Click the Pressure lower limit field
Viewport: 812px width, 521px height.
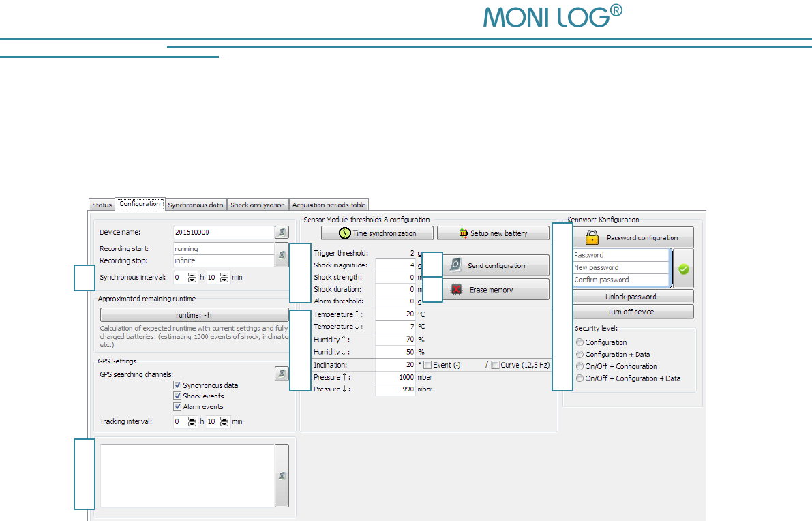pos(395,389)
